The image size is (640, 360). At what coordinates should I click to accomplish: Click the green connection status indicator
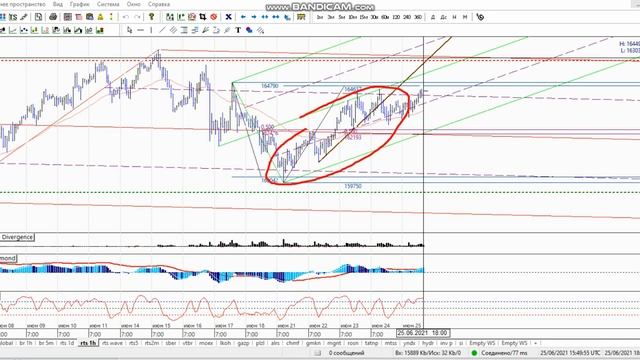474,353
